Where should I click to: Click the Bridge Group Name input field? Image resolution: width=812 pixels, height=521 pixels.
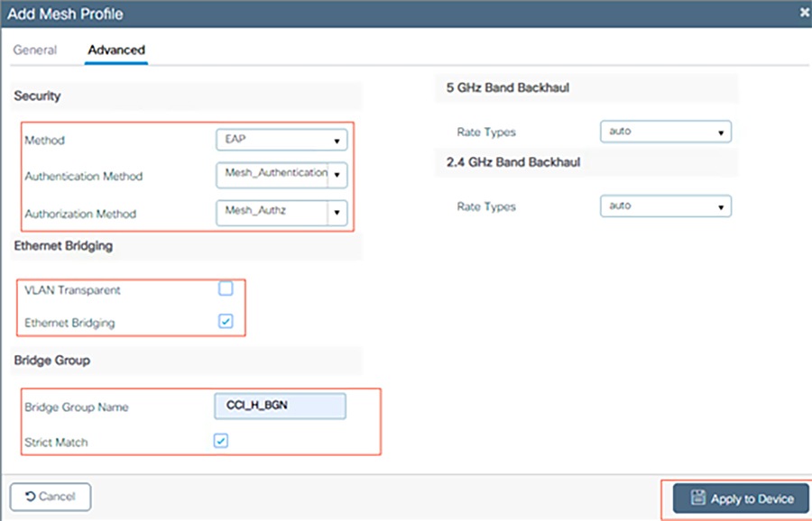click(280, 407)
